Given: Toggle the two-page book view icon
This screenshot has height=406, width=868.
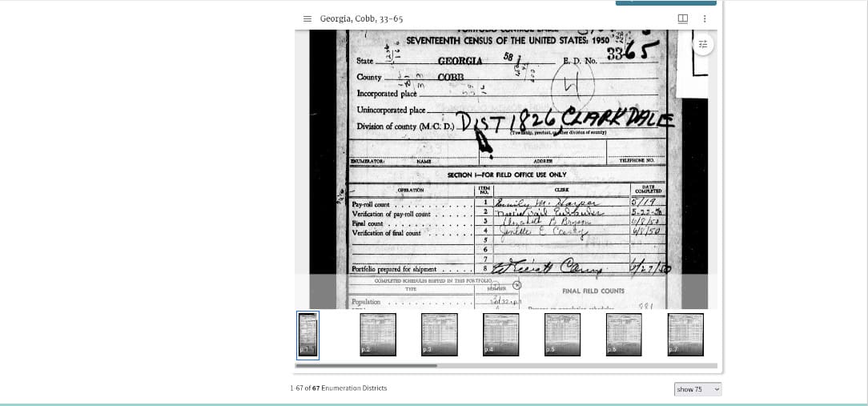Looking at the screenshot, I should click(682, 19).
